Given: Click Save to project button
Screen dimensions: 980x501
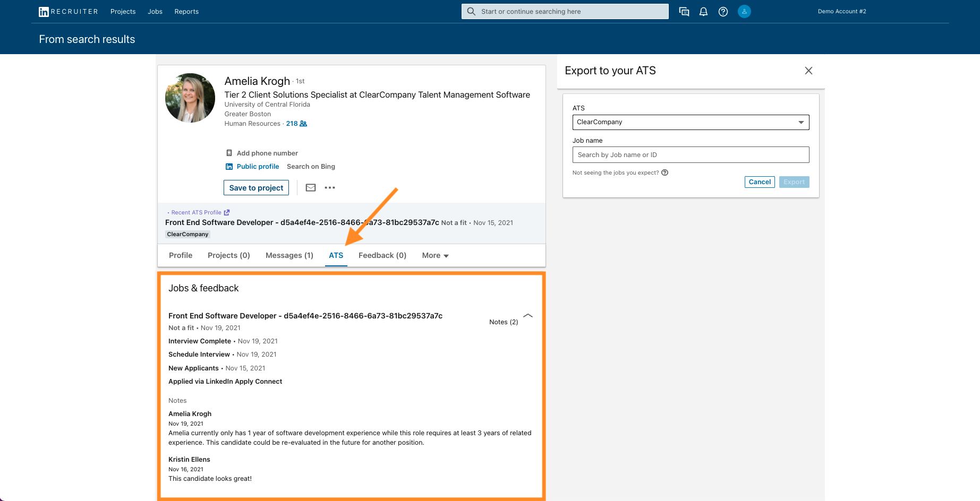Looking at the screenshot, I should [x=256, y=188].
